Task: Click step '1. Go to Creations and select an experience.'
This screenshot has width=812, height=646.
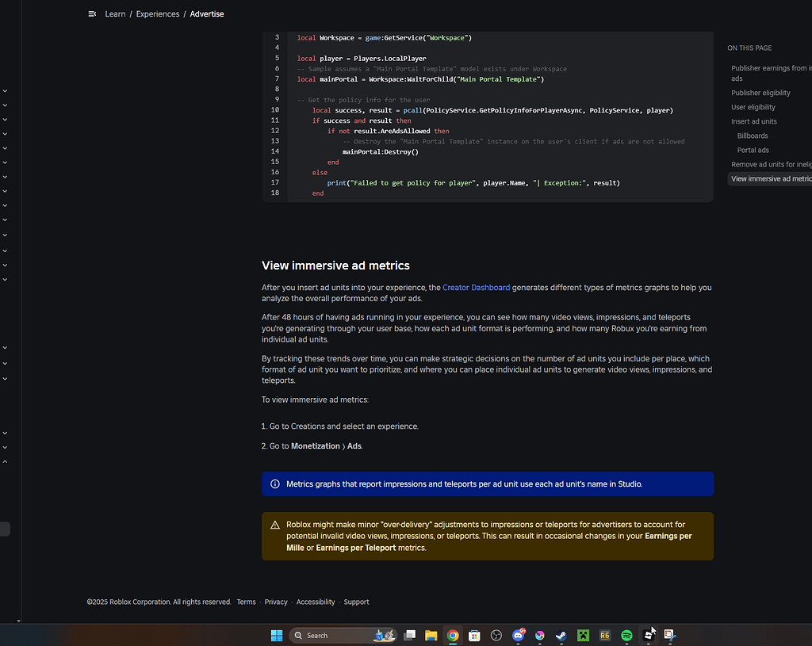Action: point(339,426)
